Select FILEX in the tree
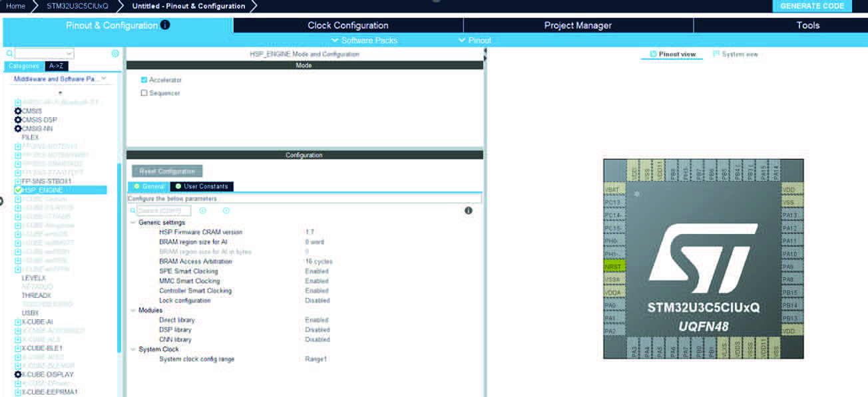Screen dimensions: 868x397 coord(31,137)
